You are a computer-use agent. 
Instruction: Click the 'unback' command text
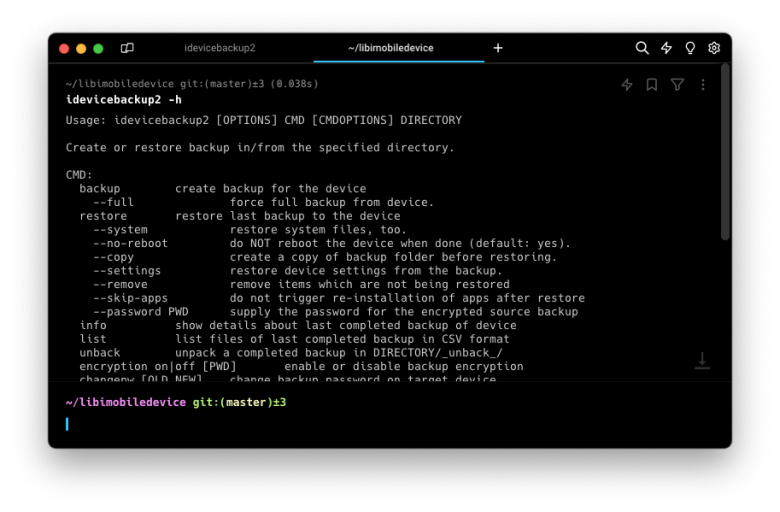pos(99,353)
